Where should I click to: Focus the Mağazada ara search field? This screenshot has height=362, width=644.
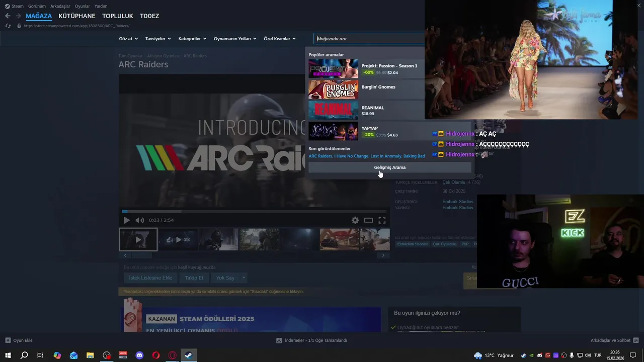tap(369, 39)
